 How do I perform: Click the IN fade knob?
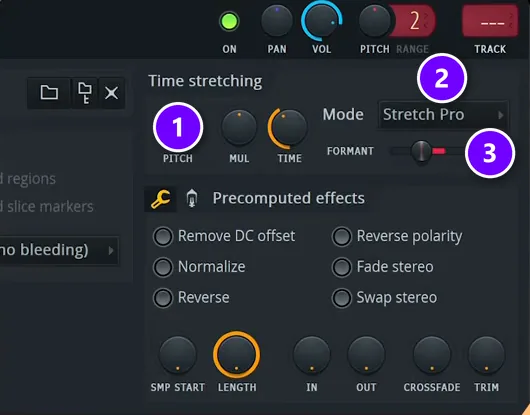312,355
